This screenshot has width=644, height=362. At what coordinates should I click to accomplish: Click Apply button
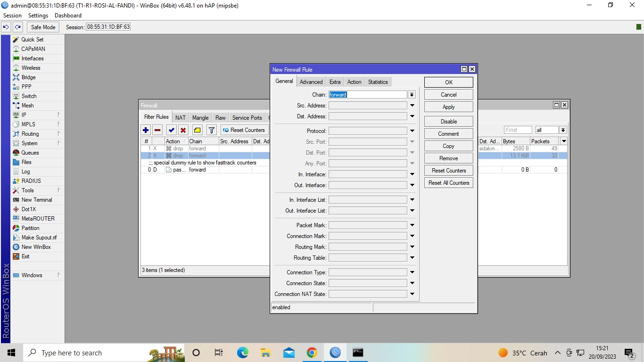coord(449,107)
